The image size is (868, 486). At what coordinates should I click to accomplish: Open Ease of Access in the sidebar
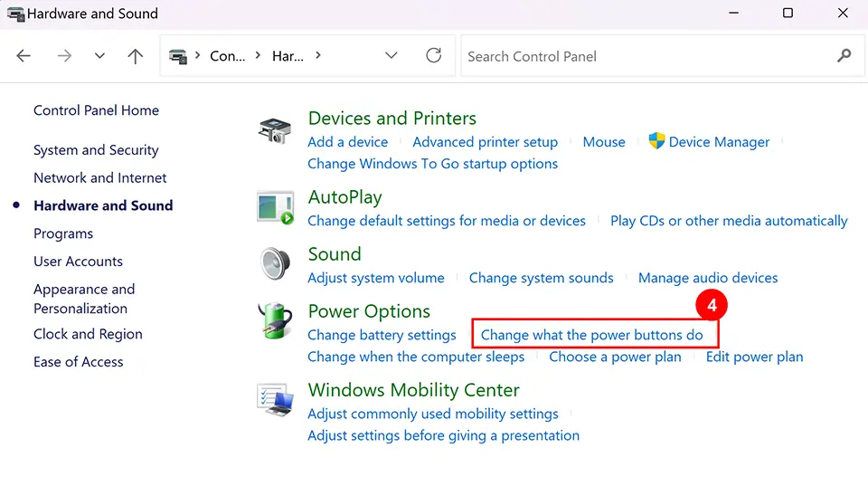pos(78,362)
